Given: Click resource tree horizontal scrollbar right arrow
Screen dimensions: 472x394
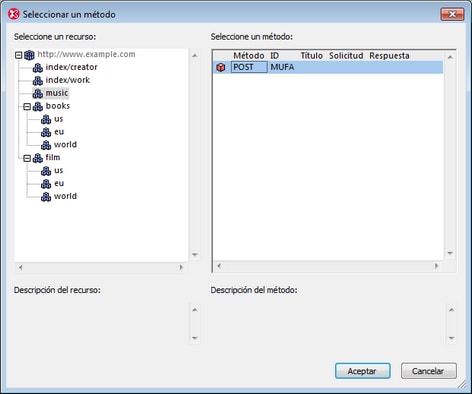Looking at the screenshot, I should (181, 267).
